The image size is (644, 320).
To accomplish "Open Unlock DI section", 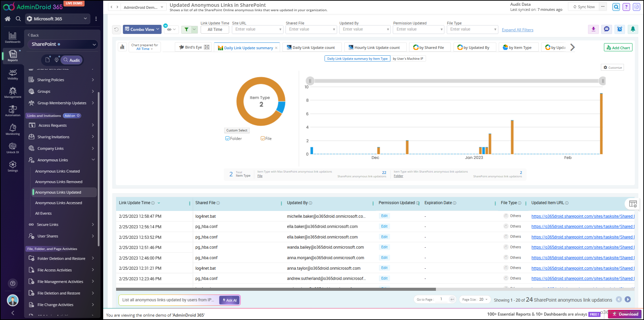I will (x=13, y=148).
